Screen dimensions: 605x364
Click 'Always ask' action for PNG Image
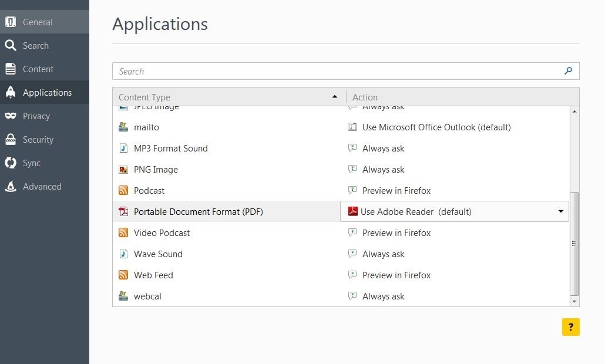[383, 170]
